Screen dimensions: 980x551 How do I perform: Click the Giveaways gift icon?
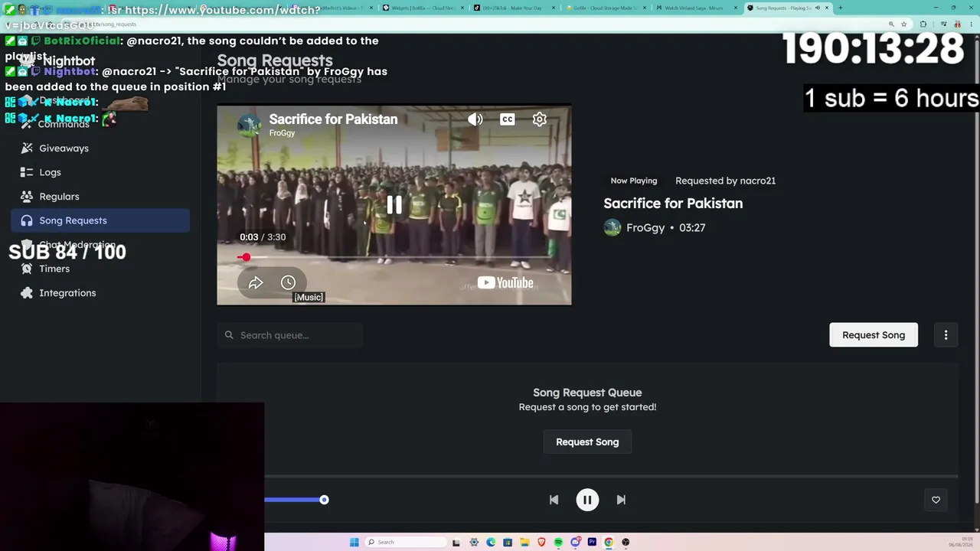coord(27,148)
